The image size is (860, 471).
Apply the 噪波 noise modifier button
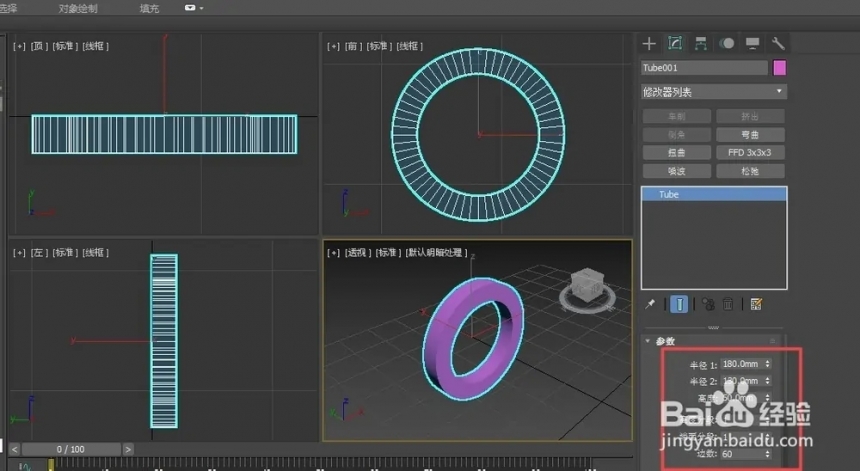point(677,171)
